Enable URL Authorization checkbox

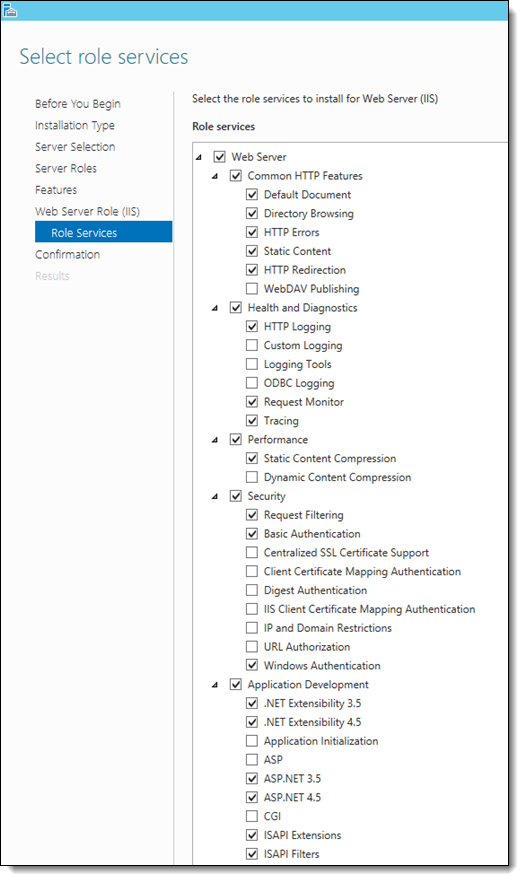click(252, 647)
